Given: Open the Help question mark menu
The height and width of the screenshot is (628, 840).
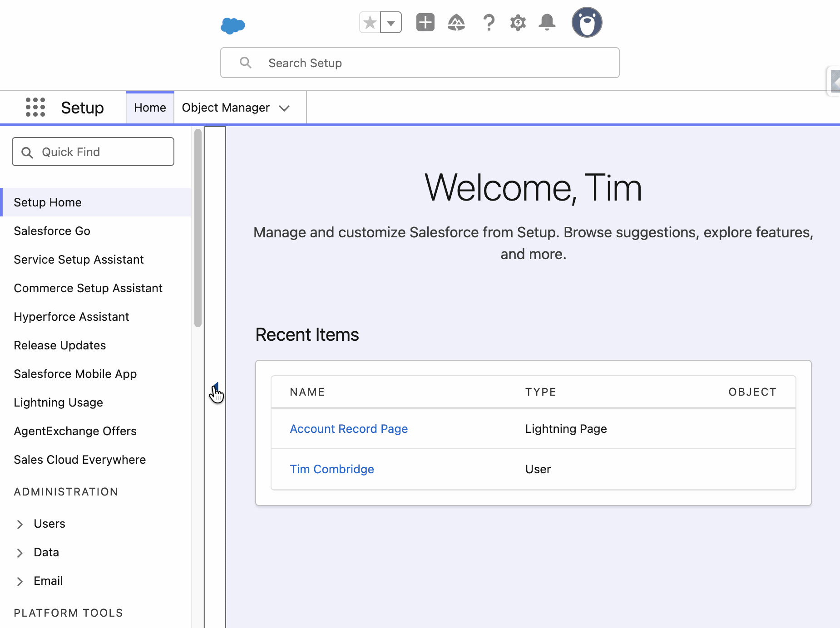Looking at the screenshot, I should coord(489,22).
